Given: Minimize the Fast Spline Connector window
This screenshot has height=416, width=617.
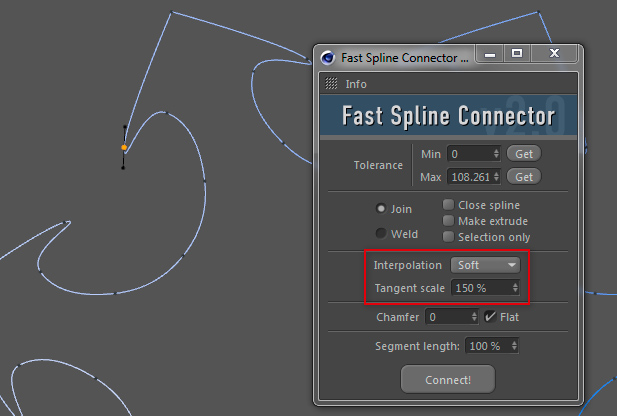Looking at the screenshot, I should pos(490,54).
